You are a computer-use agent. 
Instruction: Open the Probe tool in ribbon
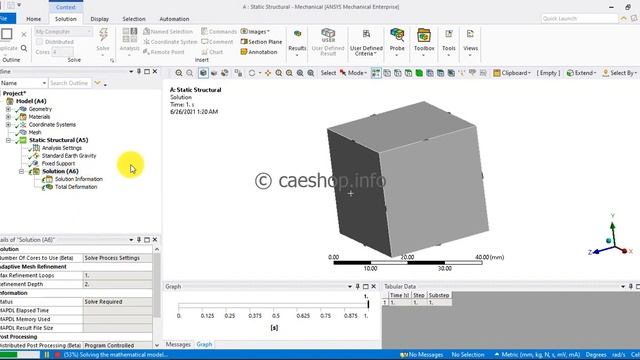tap(397, 41)
